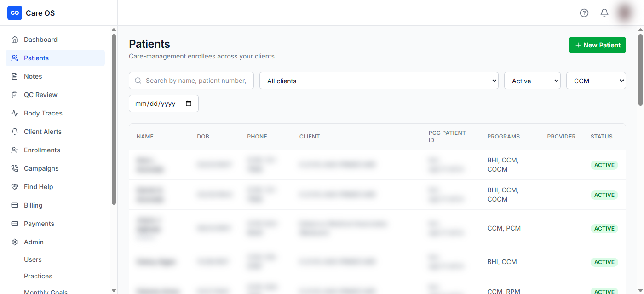Open Client Alerts page
The height and width of the screenshot is (294, 644).
(55, 132)
